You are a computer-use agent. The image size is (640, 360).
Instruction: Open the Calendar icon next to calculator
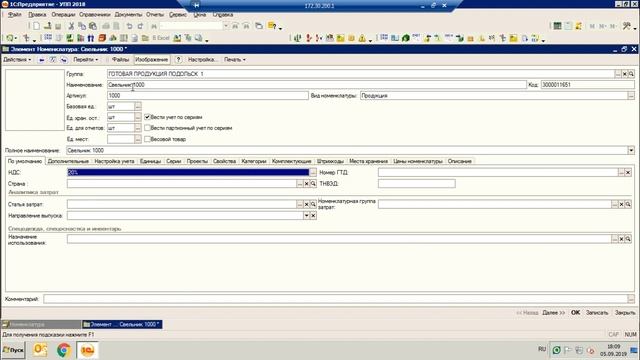tap(568, 26)
